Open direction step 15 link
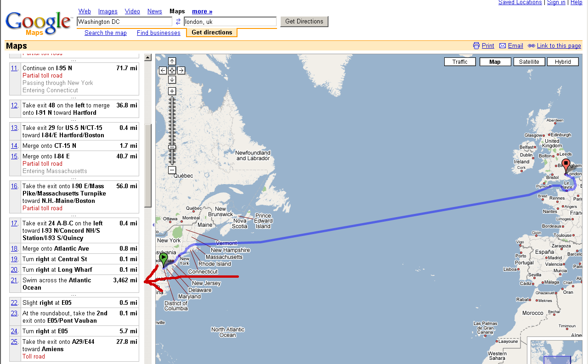The width and height of the screenshot is (588, 364). pyautogui.click(x=14, y=157)
